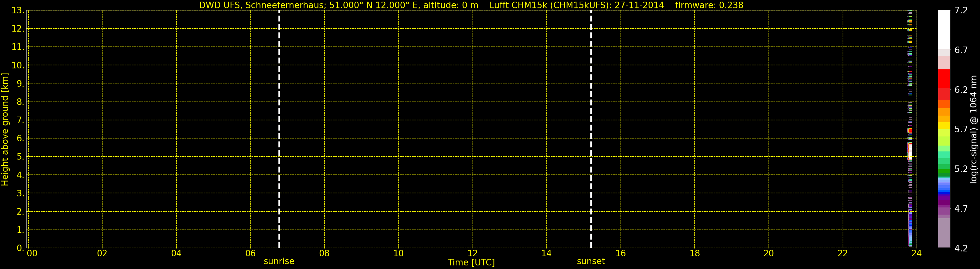Click the "24" tick on the time axis
Image resolution: width=980 pixels, height=269 pixels.
(917, 254)
